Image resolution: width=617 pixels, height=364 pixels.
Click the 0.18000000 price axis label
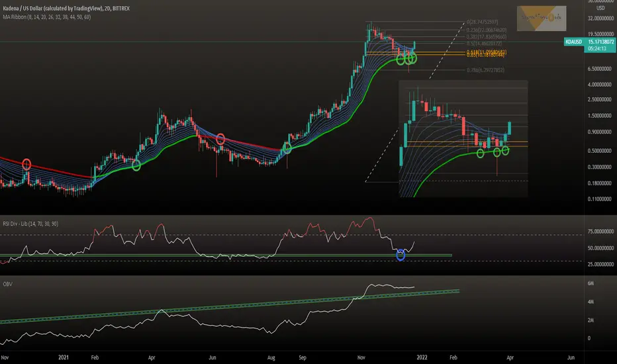[x=599, y=183]
